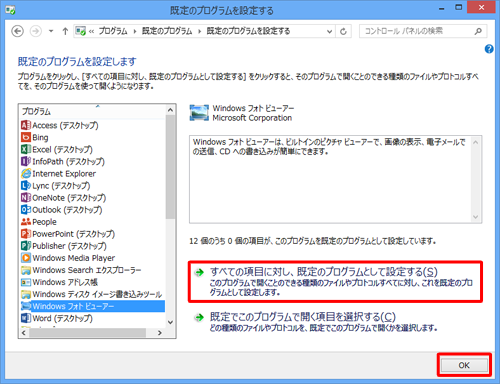Click the control panel icon in address bar
Image resolution: width=500 pixels, height=384 pixels.
(x=80, y=31)
